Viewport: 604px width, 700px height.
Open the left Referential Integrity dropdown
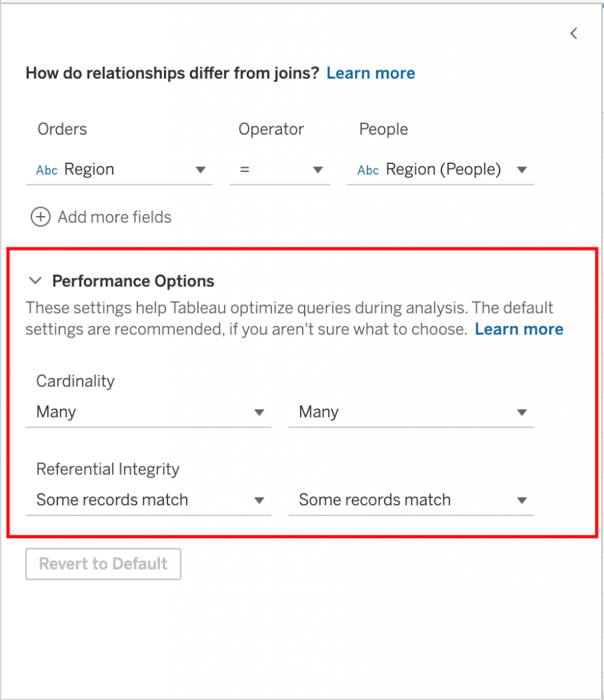coord(148,500)
